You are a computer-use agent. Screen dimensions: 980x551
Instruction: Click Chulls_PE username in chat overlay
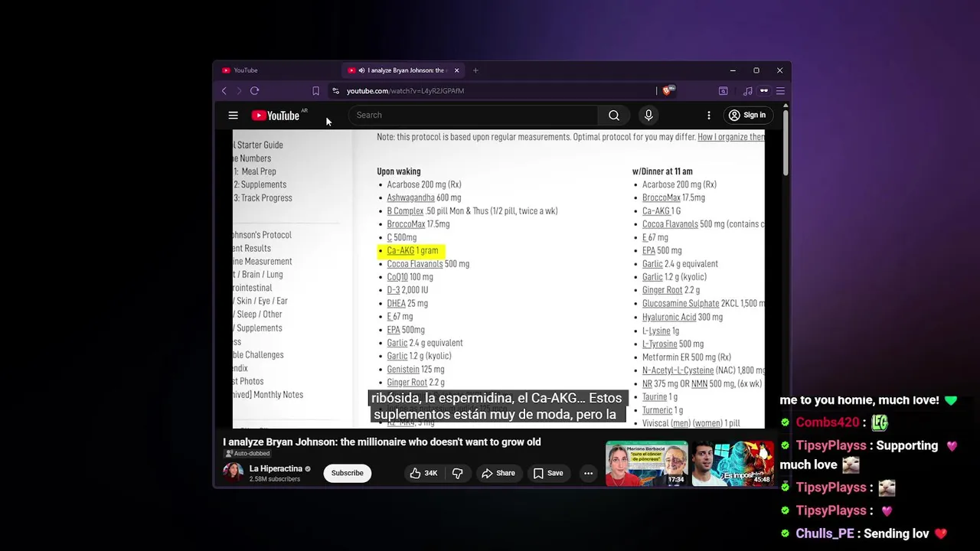[825, 533]
